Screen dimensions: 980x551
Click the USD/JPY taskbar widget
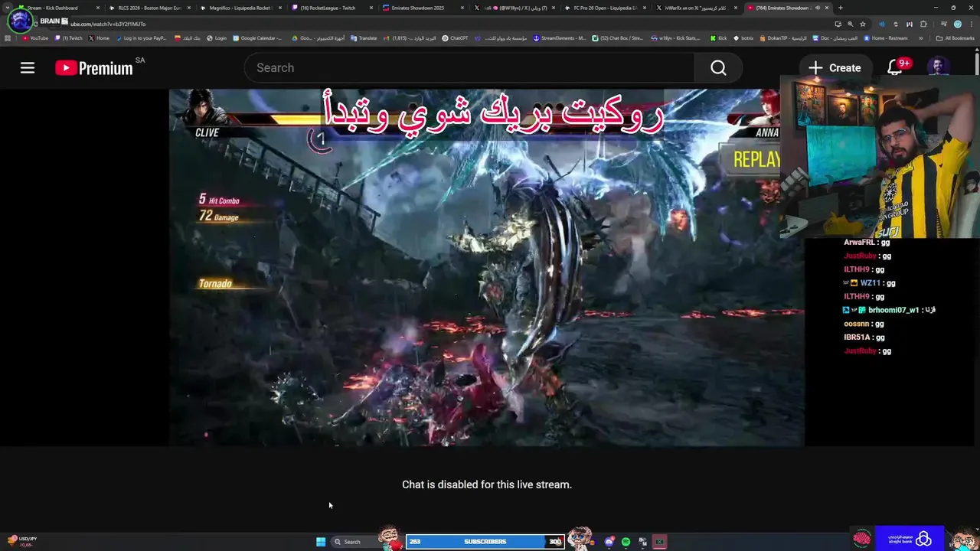pos(21,541)
